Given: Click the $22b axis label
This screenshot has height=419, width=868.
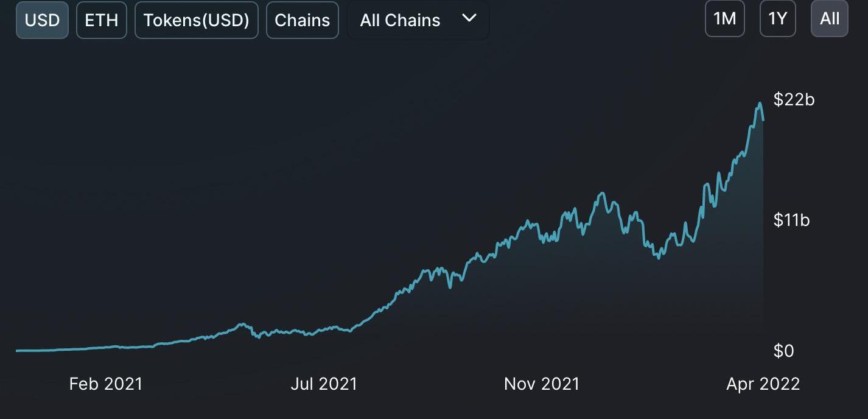Looking at the screenshot, I should click(x=794, y=100).
